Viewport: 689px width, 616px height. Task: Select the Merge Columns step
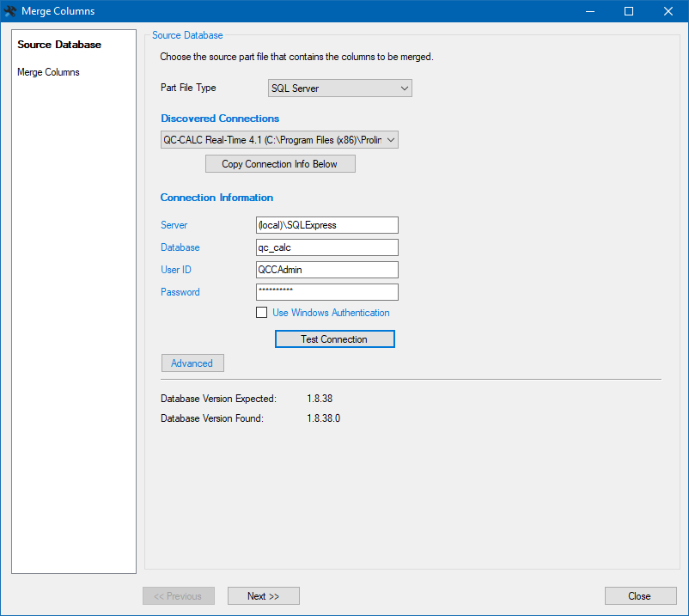pyautogui.click(x=48, y=71)
